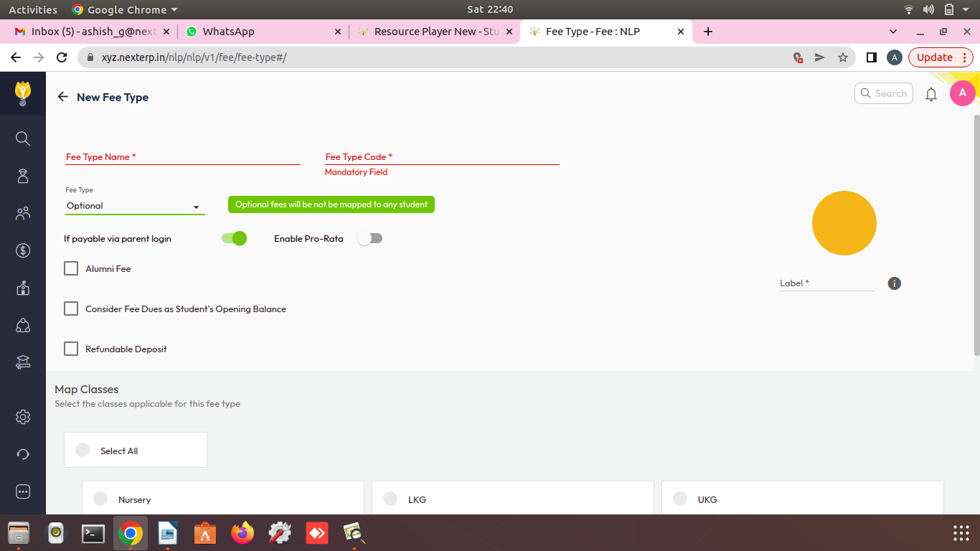Open the people group sidebar icon
This screenshot has height=551, width=980.
pyautogui.click(x=23, y=213)
